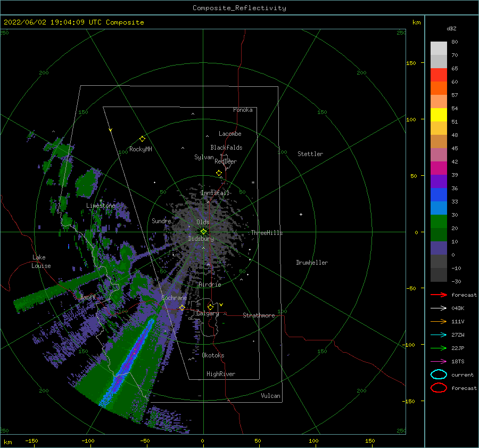This screenshot has width=479, height=448.
Task: Select the slate purple 0-10 dBZ swatch
Action: pos(439,248)
